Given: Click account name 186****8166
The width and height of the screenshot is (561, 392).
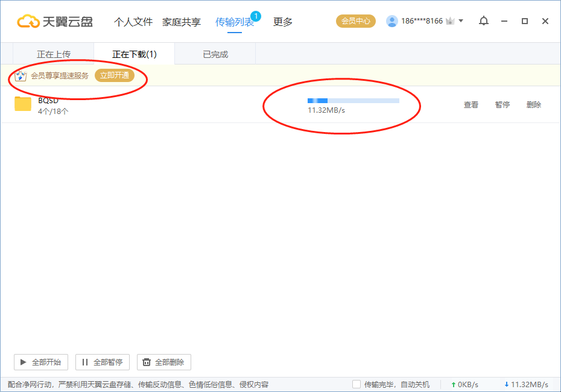Looking at the screenshot, I should pos(422,21).
